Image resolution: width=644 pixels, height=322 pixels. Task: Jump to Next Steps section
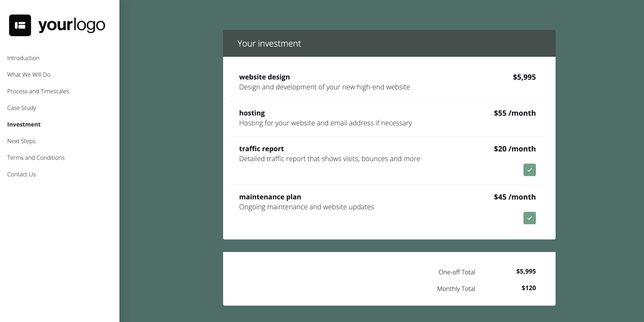click(x=21, y=141)
